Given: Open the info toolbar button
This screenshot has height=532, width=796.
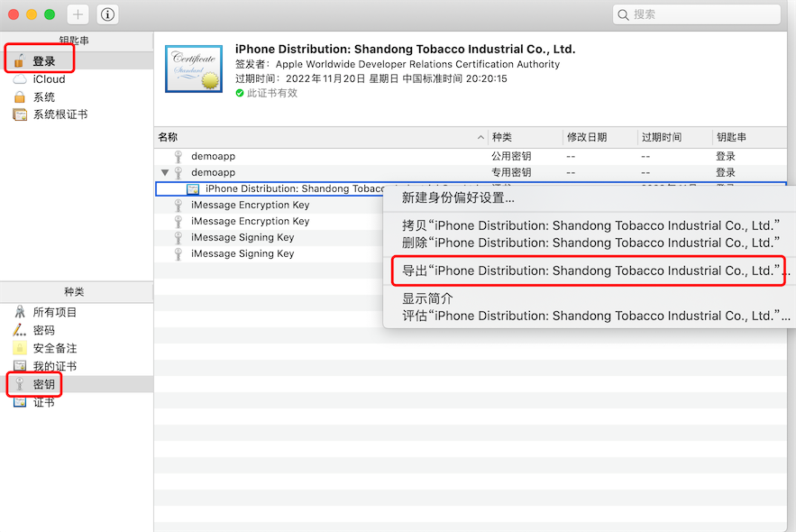Looking at the screenshot, I should pyautogui.click(x=107, y=14).
